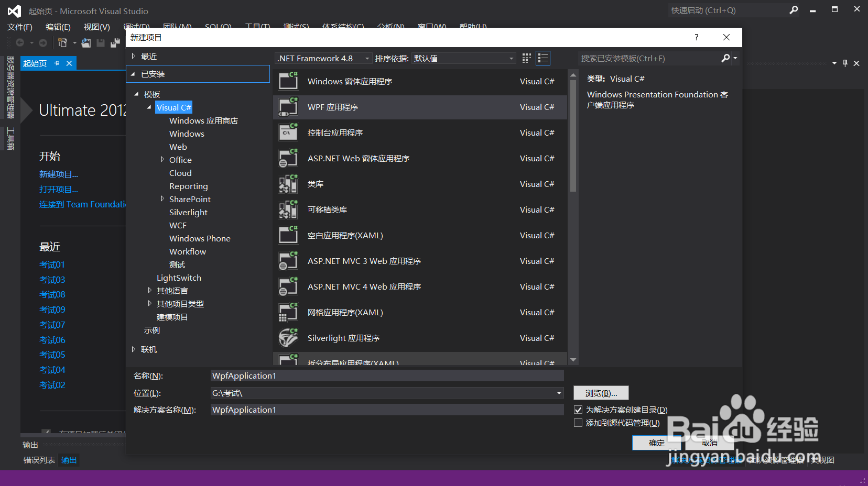Open the 排序依据 默认值 dropdown
The image size is (868, 486).
tap(464, 58)
